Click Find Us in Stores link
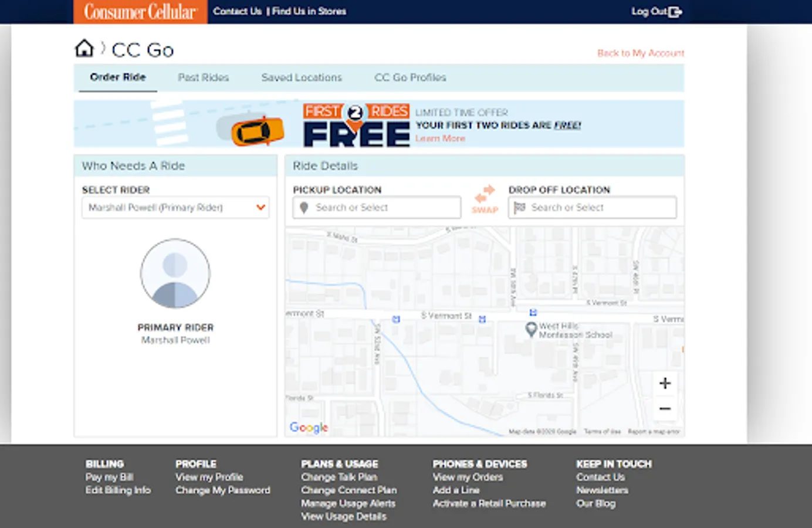 309,11
